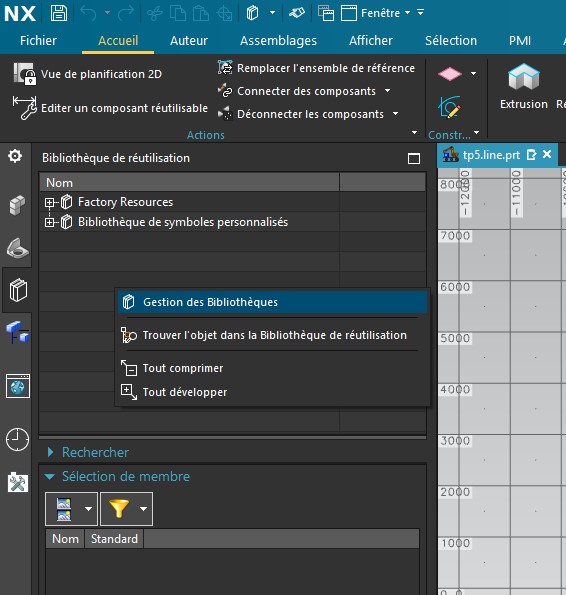This screenshot has width=566, height=595.
Task: Click Editer un composant réutilisable
Action: click(110, 108)
